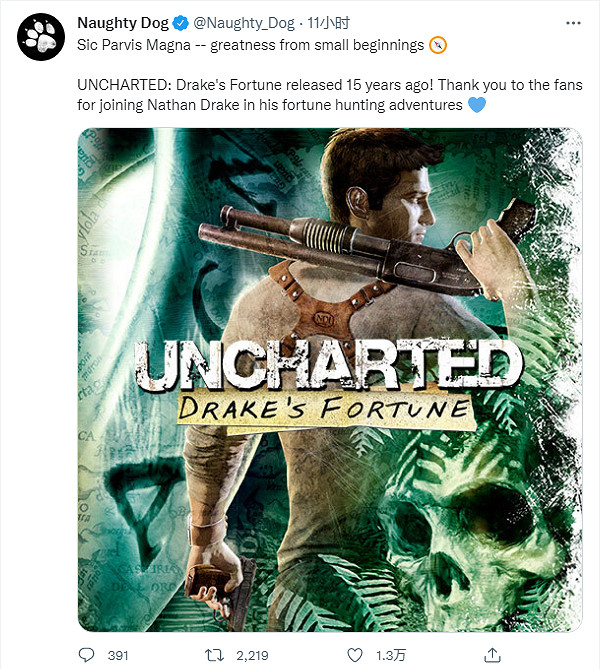Click the compass emoji in the tweet
Viewport: 602px width, 669px height.
[x=437, y=44]
